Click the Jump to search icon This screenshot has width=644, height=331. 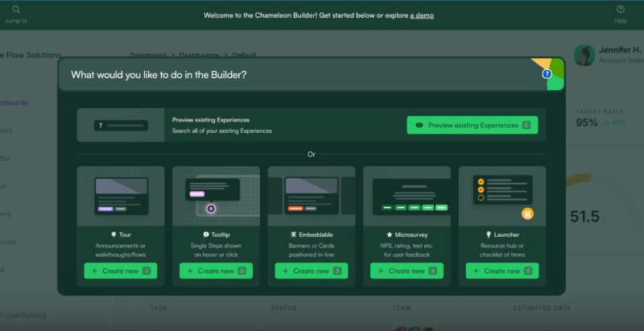pyautogui.click(x=16, y=9)
